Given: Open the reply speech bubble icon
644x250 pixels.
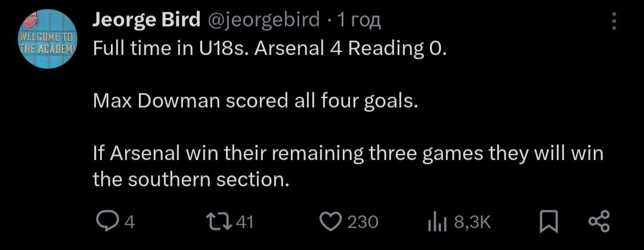Looking at the screenshot, I should pyautogui.click(x=108, y=222).
